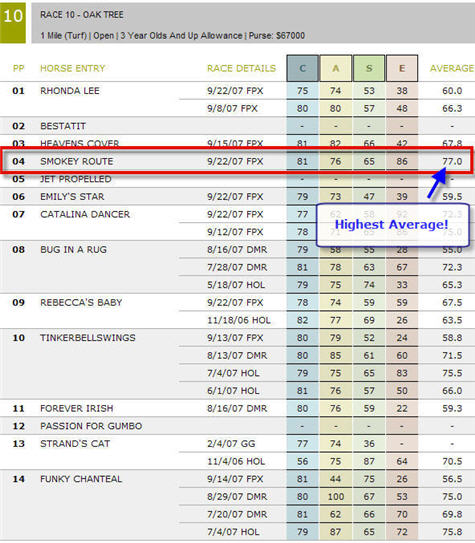Click the 5/18/07 HOL race detail

pos(236,285)
